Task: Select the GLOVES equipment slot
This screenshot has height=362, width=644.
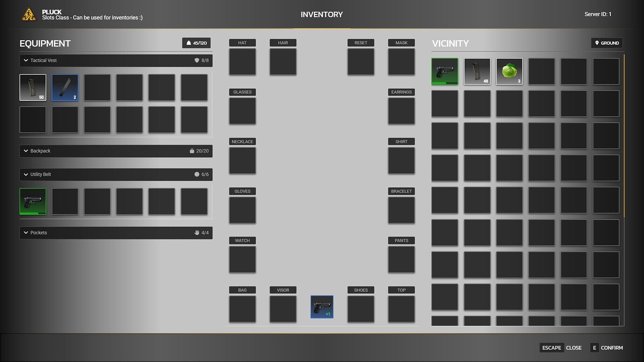Action: coord(242,210)
